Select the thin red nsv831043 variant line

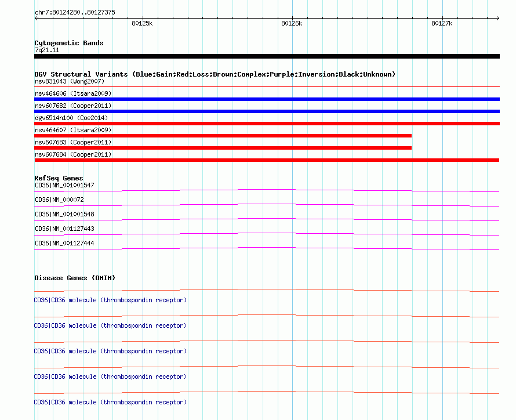pos(267,87)
